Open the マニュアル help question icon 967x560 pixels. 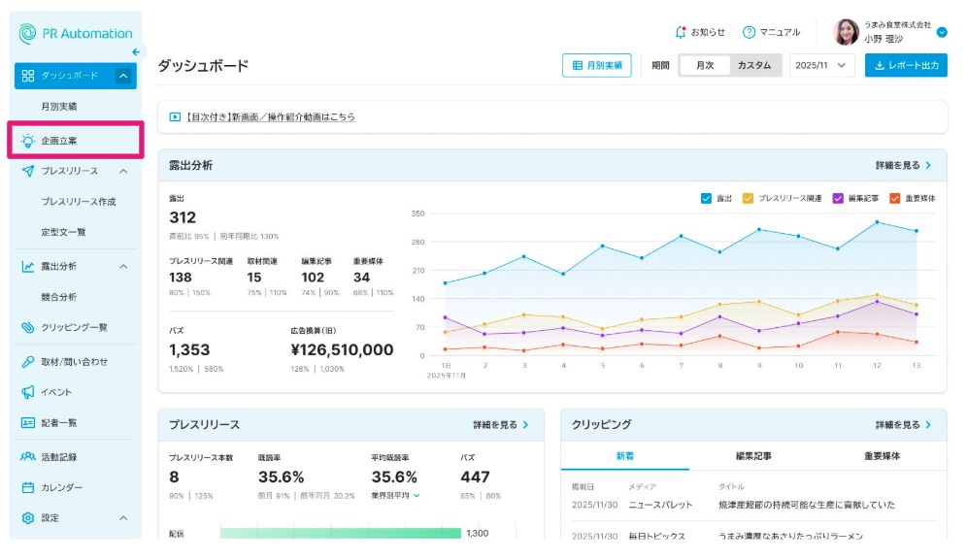tap(749, 32)
